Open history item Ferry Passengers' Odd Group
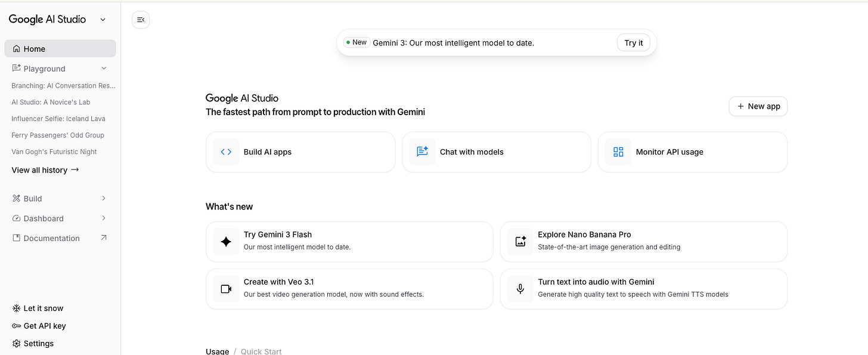 tap(58, 135)
